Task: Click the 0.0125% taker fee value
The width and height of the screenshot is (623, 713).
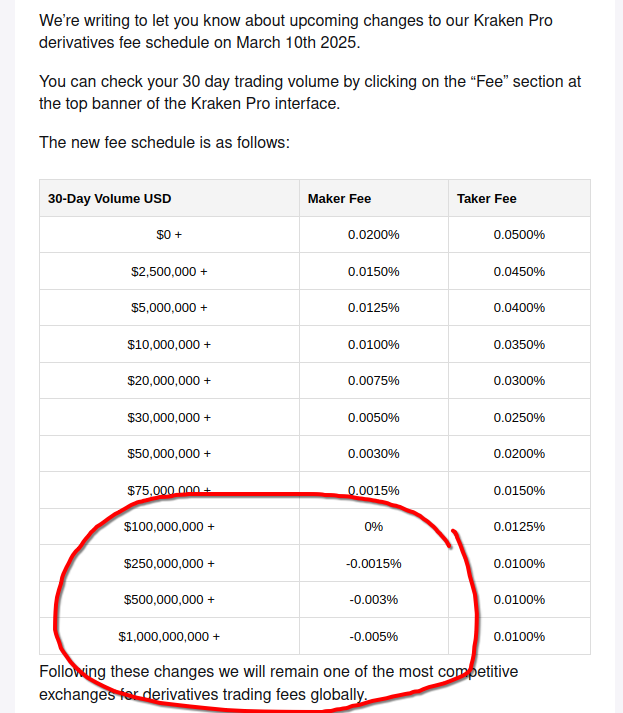Action: tap(519, 527)
